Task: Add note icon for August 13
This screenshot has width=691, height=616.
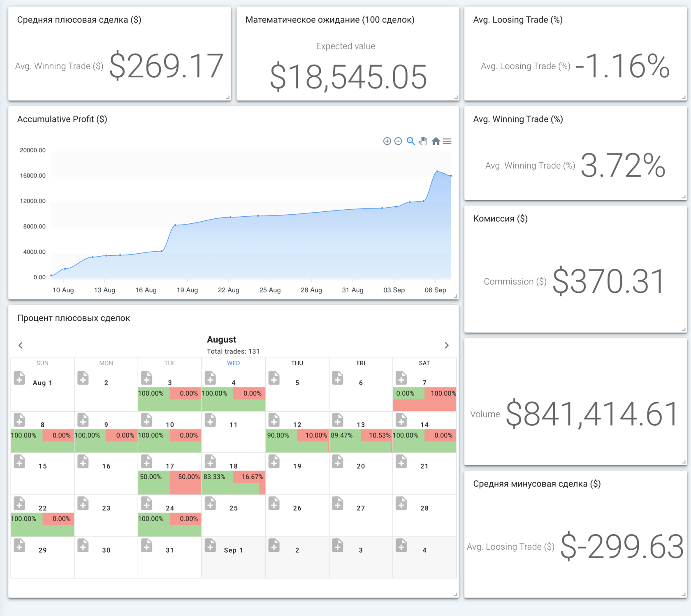Action: pyautogui.click(x=338, y=420)
